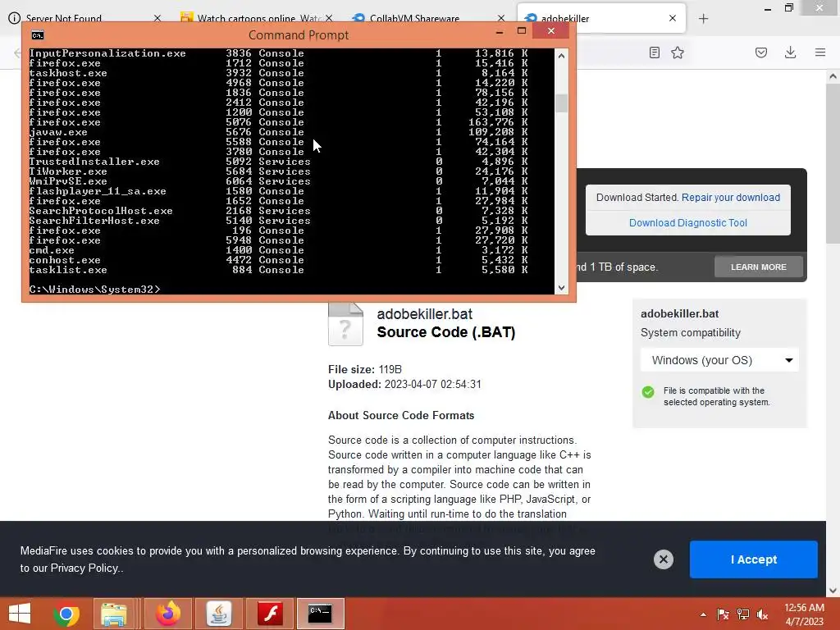
Task: Click the SearchFilterHost.exe process row
Action: pyautogui.click(x=279, y=220)
